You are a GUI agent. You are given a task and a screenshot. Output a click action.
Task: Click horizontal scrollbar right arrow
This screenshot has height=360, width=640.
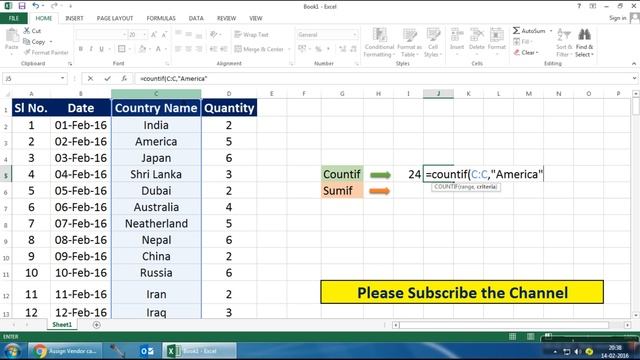[x=627, y=325]
